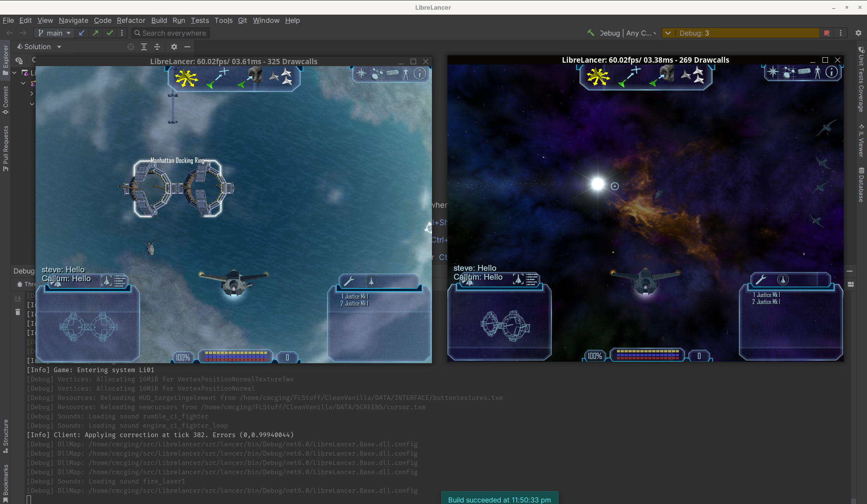867x504 pixels.
Task: Stop the Debug: 3 session
Action: (x=826, y=33)
